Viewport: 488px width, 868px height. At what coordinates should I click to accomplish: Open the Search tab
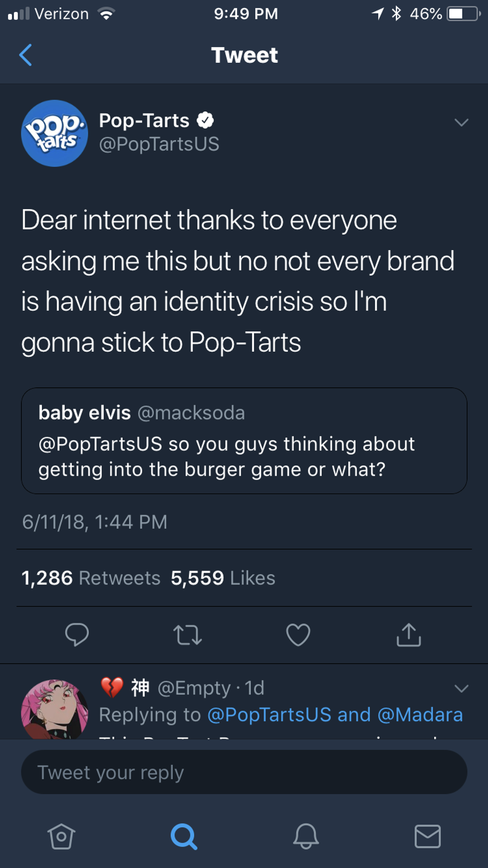click(x=184, y=836)
